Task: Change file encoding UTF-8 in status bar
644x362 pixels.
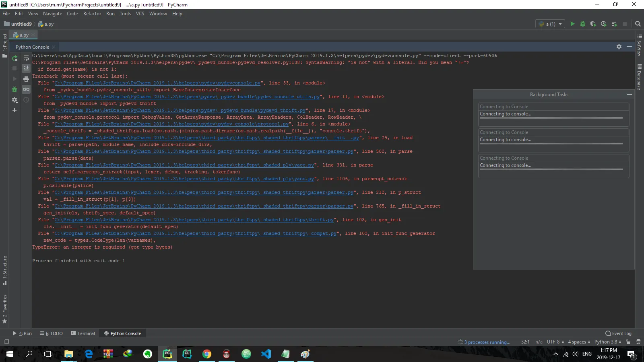Action: (x=555, y=342)
